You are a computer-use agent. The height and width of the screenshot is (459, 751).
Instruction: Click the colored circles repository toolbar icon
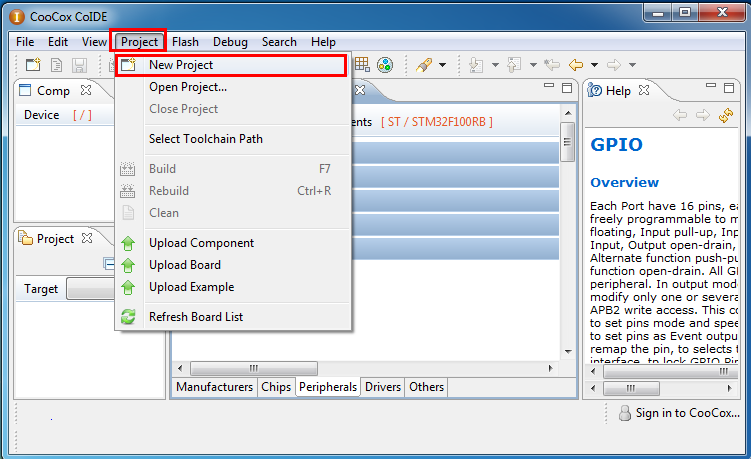tap(385, 65)
